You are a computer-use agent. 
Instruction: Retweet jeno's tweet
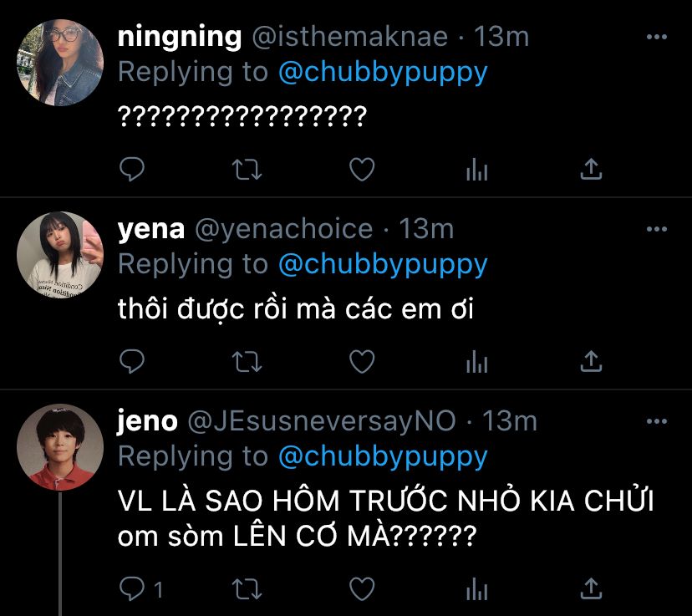click(246, 588)
